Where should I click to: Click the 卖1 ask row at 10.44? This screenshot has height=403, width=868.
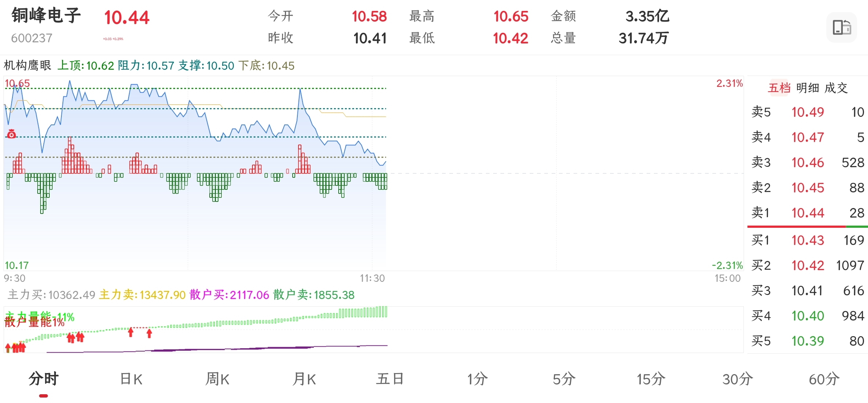click(807, 213)
